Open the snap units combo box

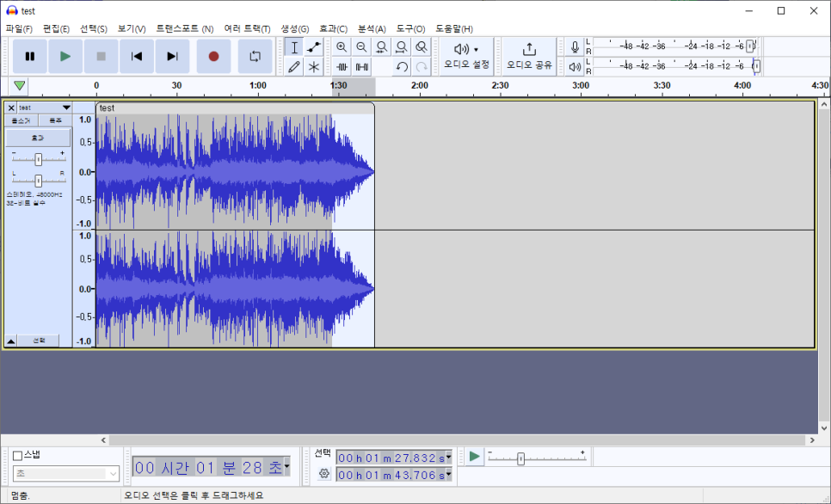point(65,474)
